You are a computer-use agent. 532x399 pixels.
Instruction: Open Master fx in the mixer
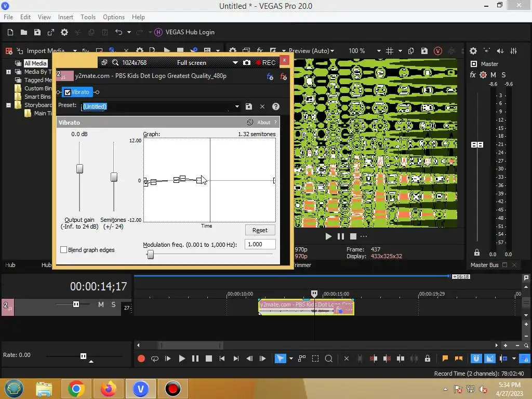click(473, 75)
